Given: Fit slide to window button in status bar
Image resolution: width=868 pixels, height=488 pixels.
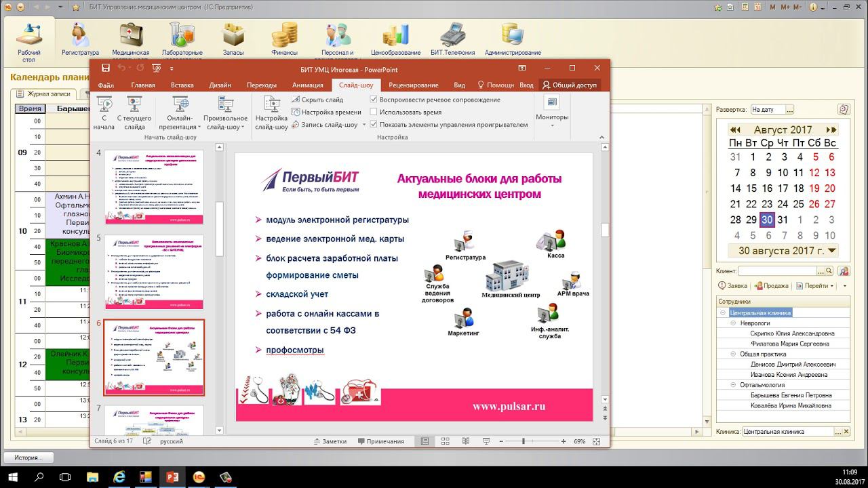Looking at the screenshot, I should click(596, 441).
